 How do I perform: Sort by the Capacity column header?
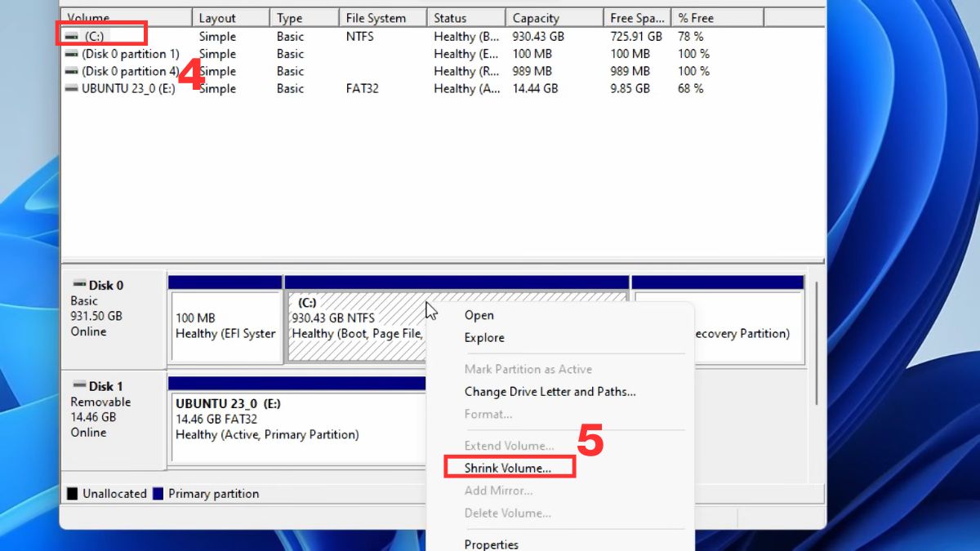536,18
